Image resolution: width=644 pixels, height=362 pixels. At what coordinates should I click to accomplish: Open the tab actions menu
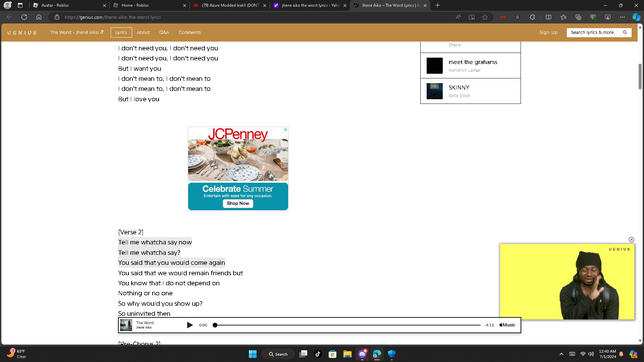[20, 5]
